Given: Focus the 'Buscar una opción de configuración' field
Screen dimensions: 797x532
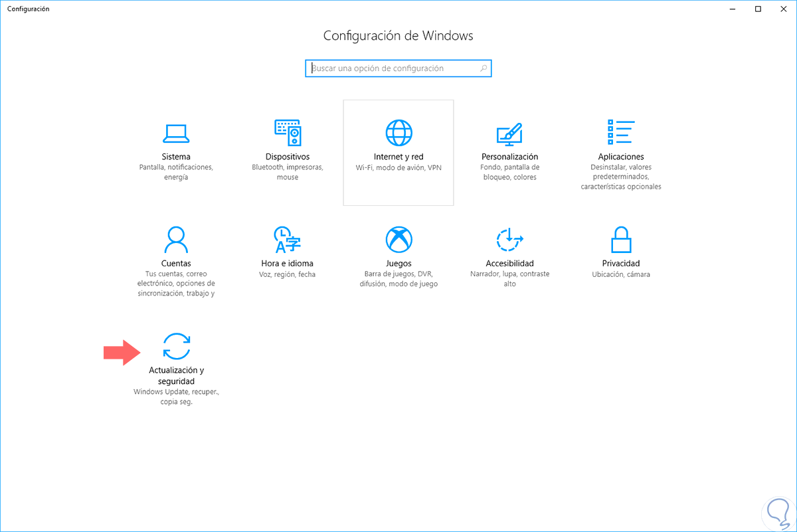Looking at the screenshot, I should pyautogui.click(x=398, y=68).
